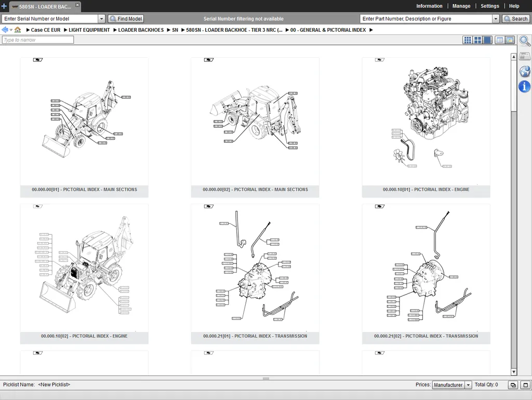Screen dimensions: 532x400
Task: Click the Find Model button
Action: [126, 19]
